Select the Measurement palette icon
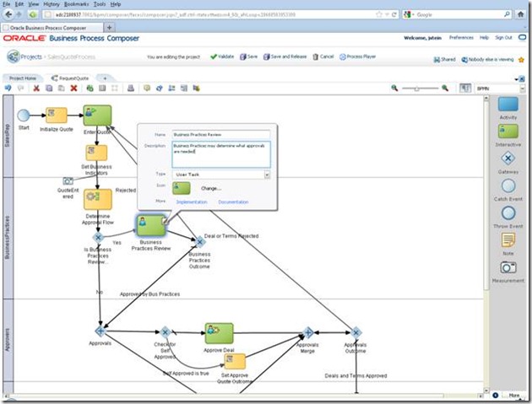Screen dimensions: 532x404 pos(508,267)
